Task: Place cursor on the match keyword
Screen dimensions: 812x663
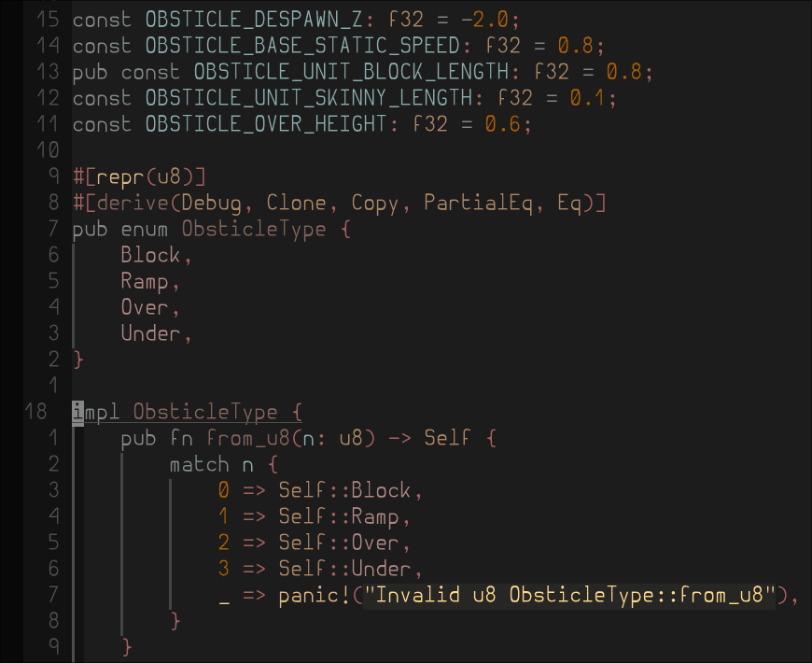Action: [x=199, y=464]
